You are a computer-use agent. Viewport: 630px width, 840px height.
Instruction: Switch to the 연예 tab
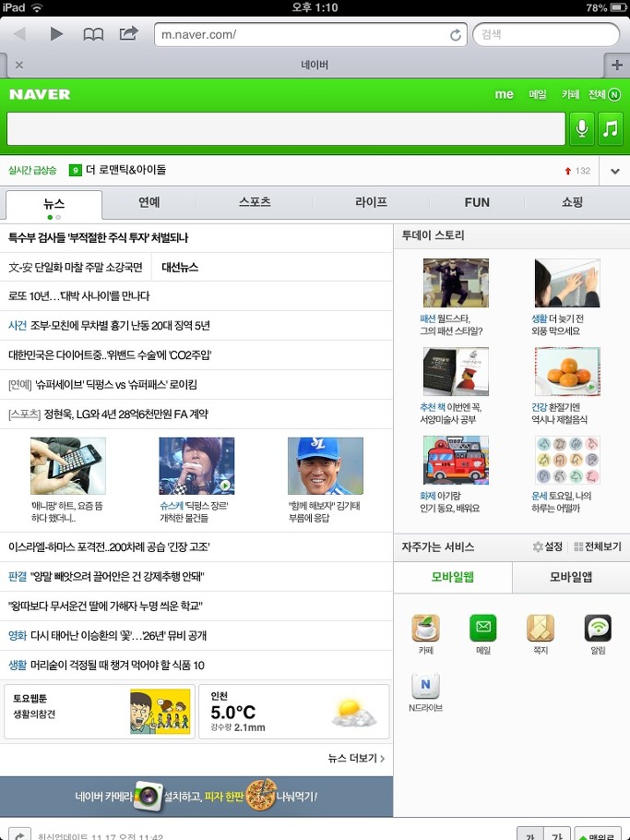click(x=149, y=202)
